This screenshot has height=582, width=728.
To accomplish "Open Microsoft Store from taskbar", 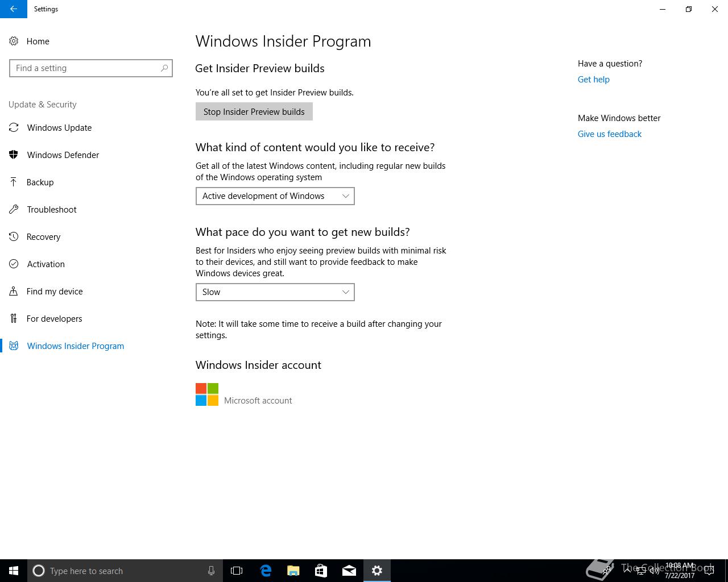I will 321,571.
